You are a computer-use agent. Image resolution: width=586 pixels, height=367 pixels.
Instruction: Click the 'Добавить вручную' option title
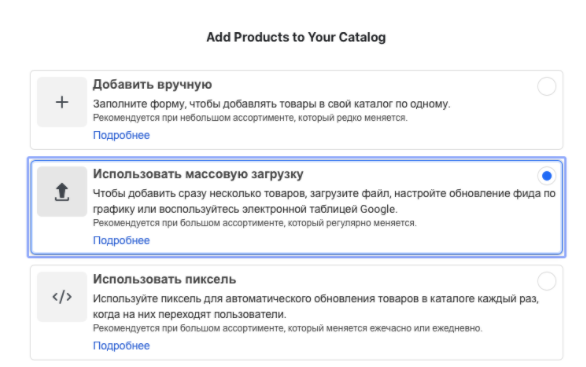click(152, 84)
